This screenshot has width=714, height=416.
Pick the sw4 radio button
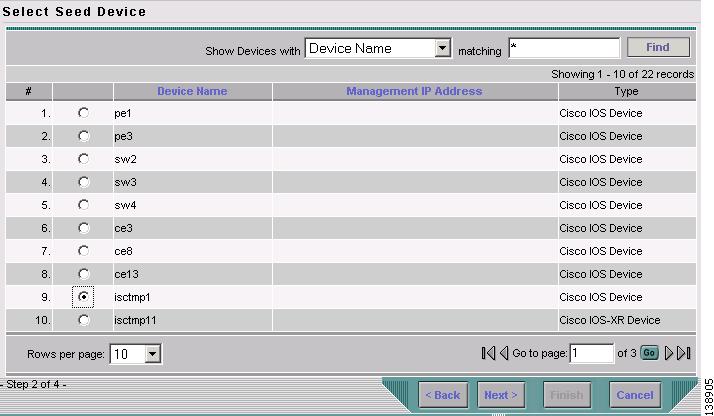click(x=83, y=205)
